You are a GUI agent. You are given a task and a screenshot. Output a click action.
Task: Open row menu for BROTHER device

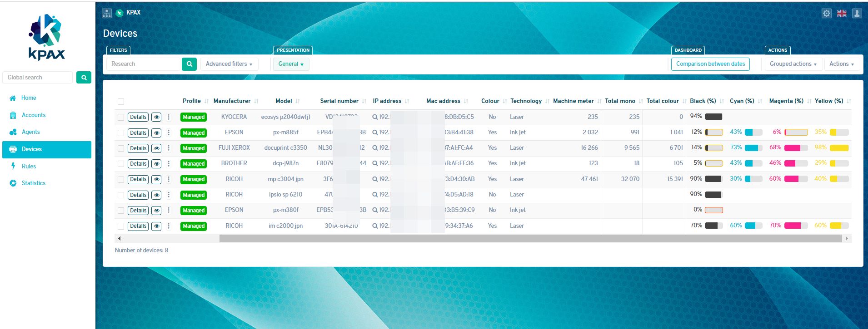[x=169, y=163]
